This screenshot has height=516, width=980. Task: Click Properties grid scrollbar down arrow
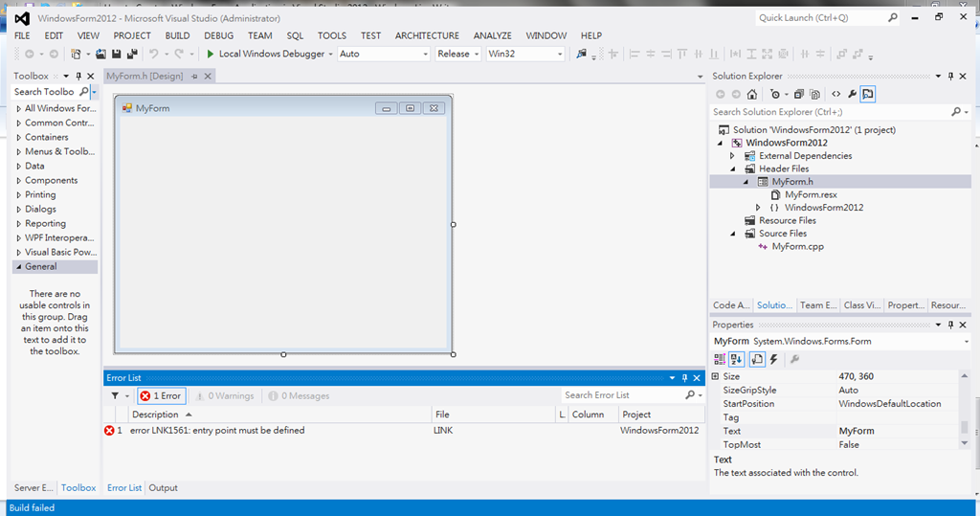pos(965,443)
